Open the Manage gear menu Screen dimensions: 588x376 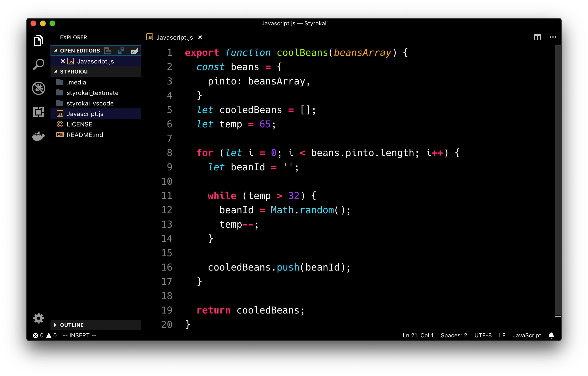(x=38, y=318)
